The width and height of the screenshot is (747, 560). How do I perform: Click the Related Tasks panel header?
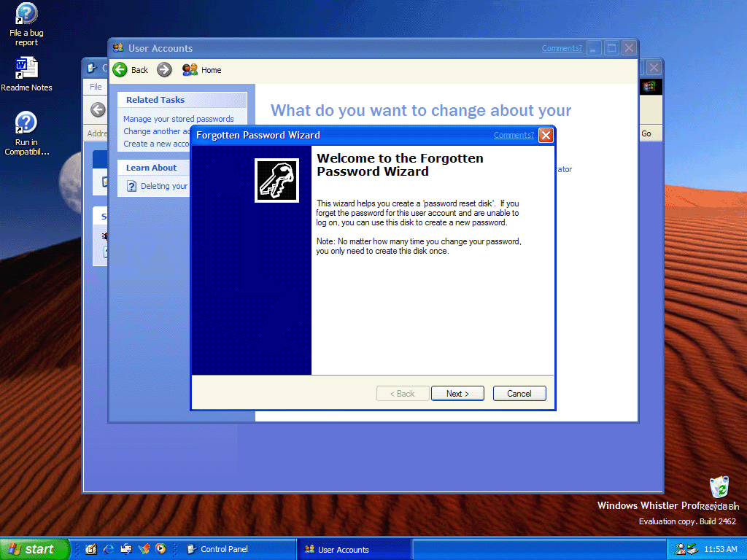point(182,100)
